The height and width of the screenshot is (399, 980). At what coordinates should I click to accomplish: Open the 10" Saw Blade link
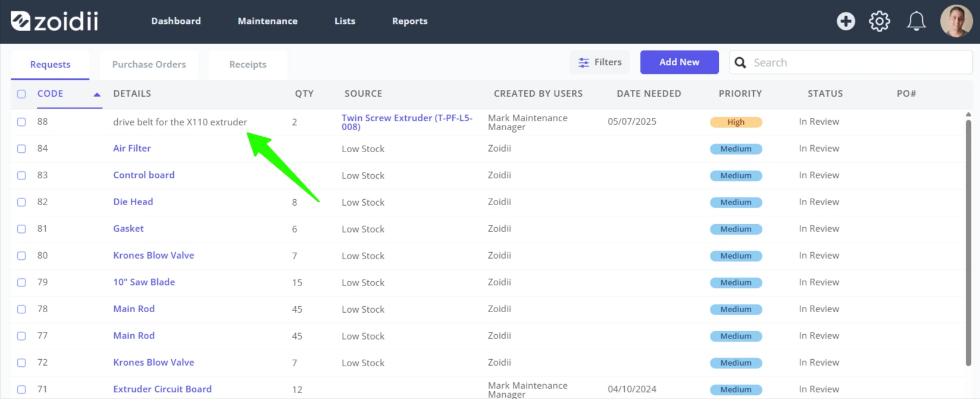144,282
